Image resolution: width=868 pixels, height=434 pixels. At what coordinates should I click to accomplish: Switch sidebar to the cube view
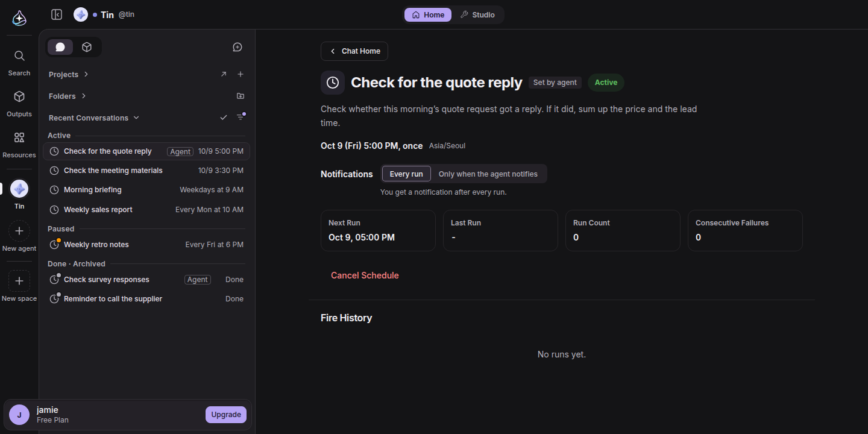[x=87, y=47]
